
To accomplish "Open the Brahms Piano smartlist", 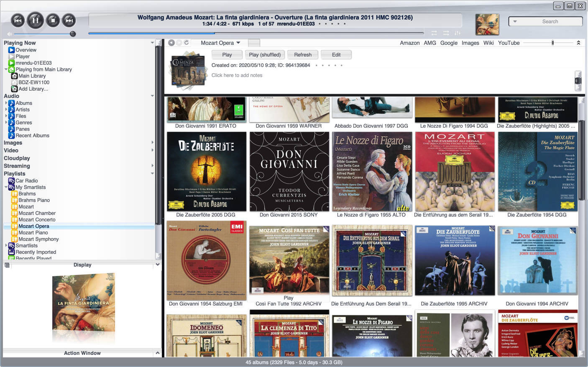I will (x=34, y=200).
